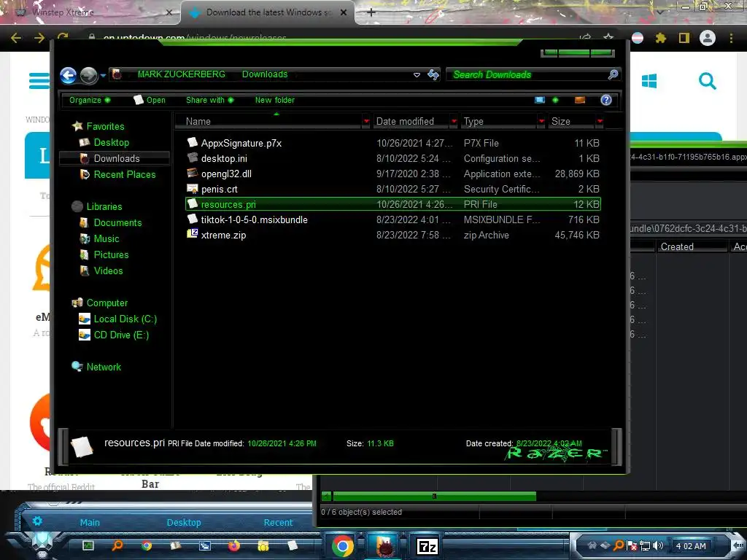Open a new Chrome tab with plus
This screenshot has width=747, height=560.
(x=371, y=12)
